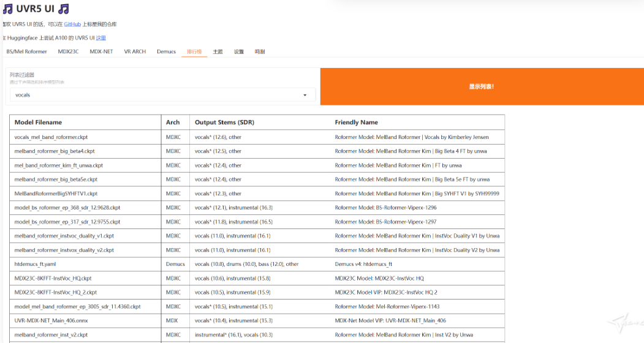Click friendly name 'Big SYHFT V1 by SYH99999'
The width and height of the screenshot is (644, 343).
tap(417, 194)
